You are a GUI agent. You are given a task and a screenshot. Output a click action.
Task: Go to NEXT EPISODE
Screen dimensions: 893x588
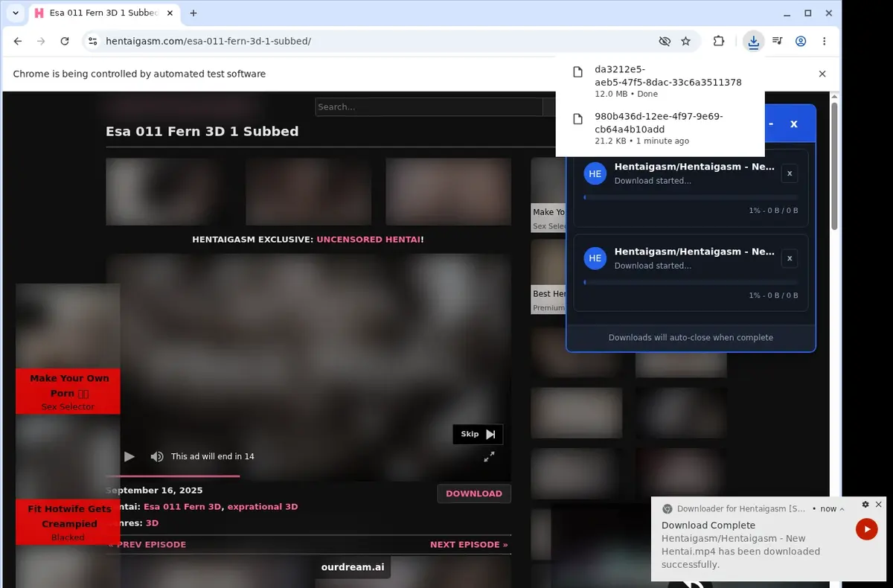(469, 545)
